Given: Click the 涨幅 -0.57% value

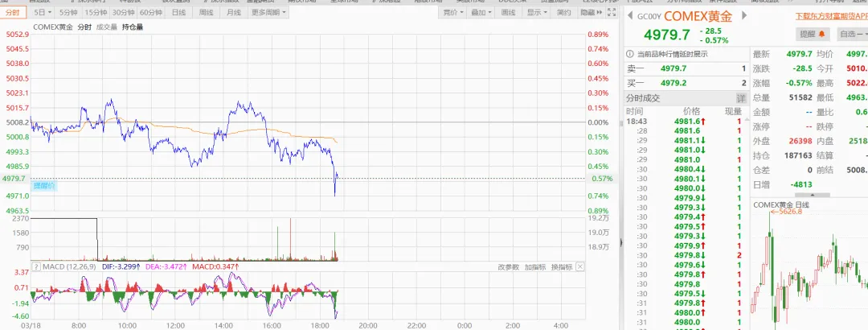Looking at the screenshot, I should click(x=800, y=83).
